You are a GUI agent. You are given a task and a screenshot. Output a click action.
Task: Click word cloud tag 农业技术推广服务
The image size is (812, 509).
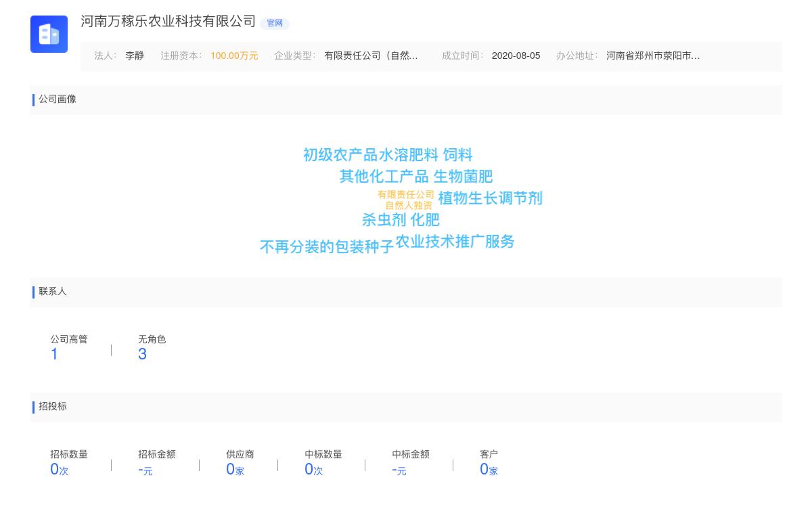(455, 242)
